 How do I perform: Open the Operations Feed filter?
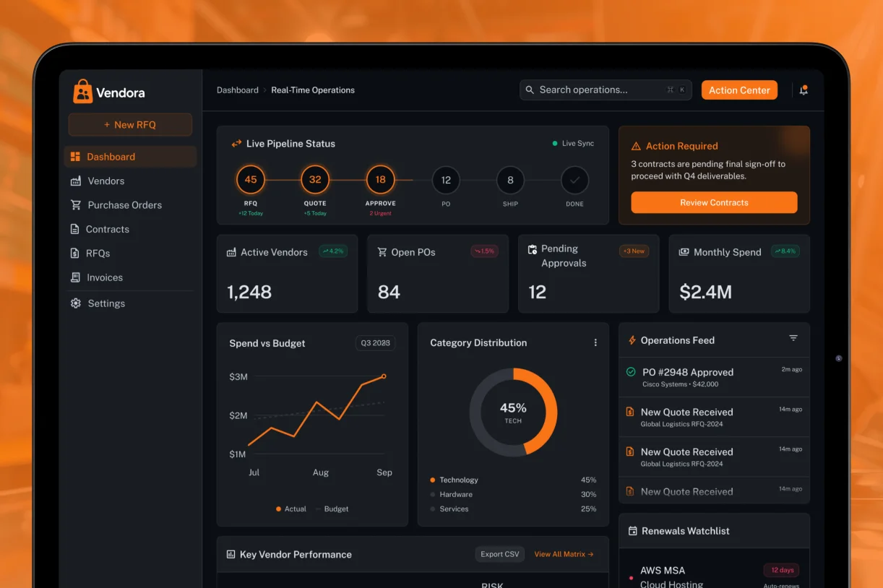(793, 338)
